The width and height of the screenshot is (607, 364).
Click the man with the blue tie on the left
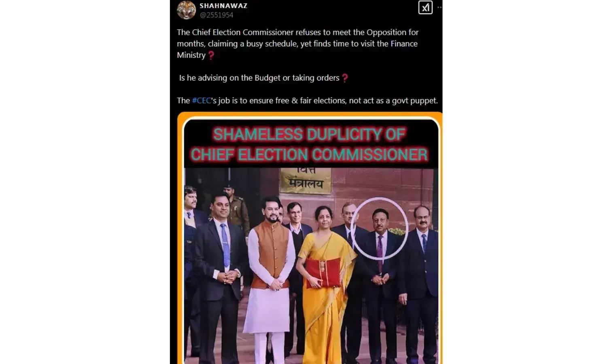[x=221, y=279]
